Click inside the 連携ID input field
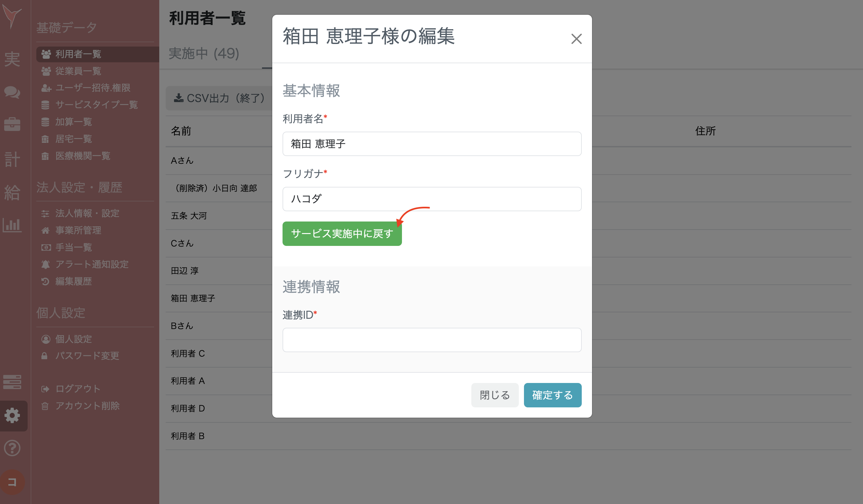The image size is (863, 504). tap(431, 340)
